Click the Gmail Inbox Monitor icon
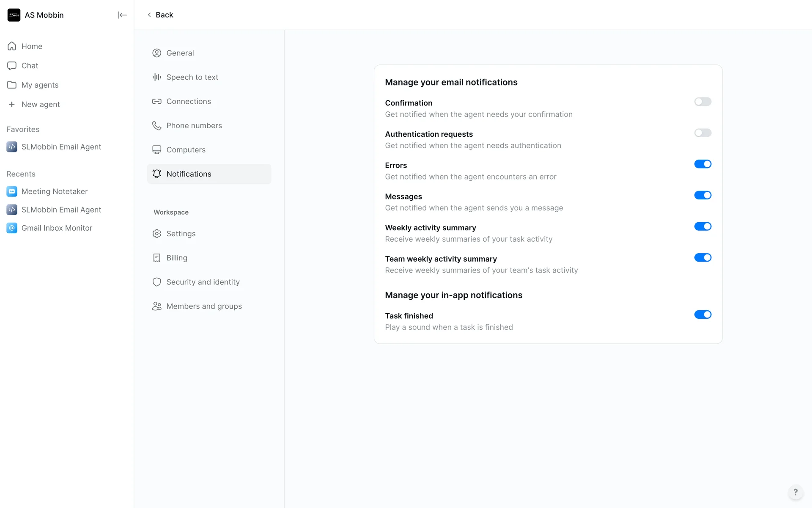The image size is (812, 508). (12, 228)
